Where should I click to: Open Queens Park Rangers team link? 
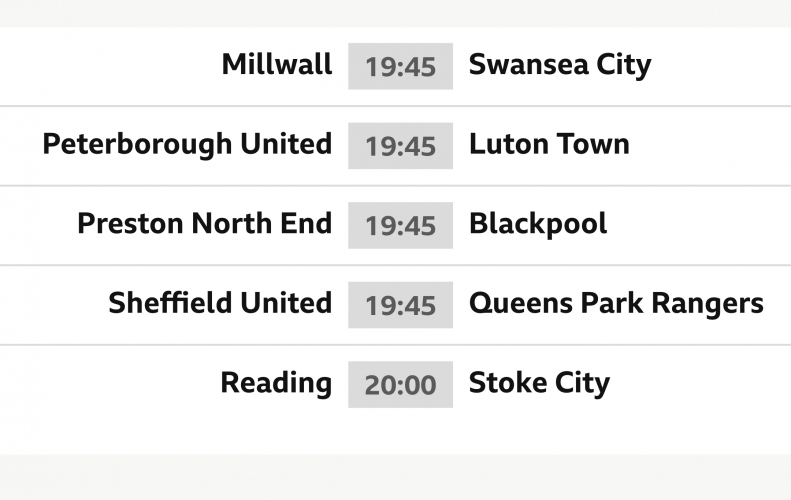(x=616, y=303)
